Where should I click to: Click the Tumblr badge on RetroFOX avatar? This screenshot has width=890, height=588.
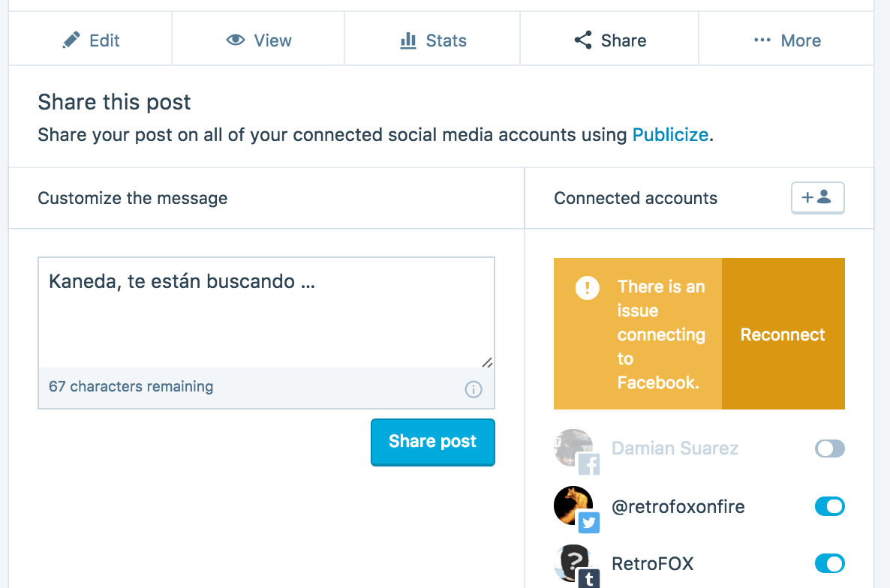tap(589, 579)
